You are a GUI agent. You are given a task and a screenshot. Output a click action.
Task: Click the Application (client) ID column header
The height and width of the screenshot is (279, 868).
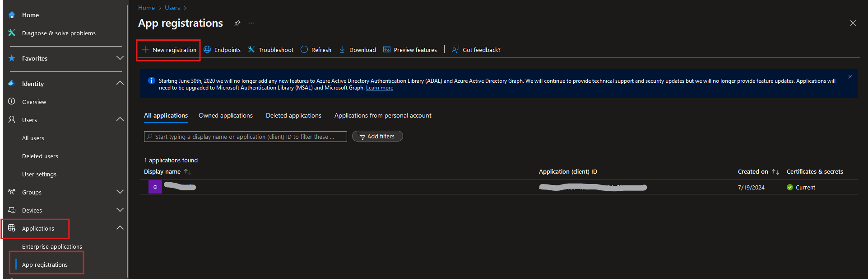coord(568,171)
